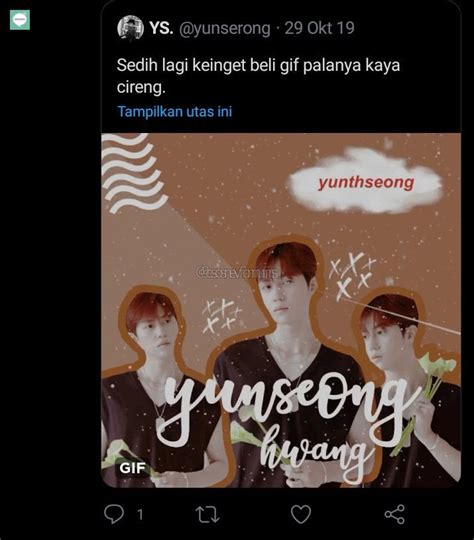Screen dimensions: 474x540
Task: Open the @yunserong handle
Action: [225, 29]
